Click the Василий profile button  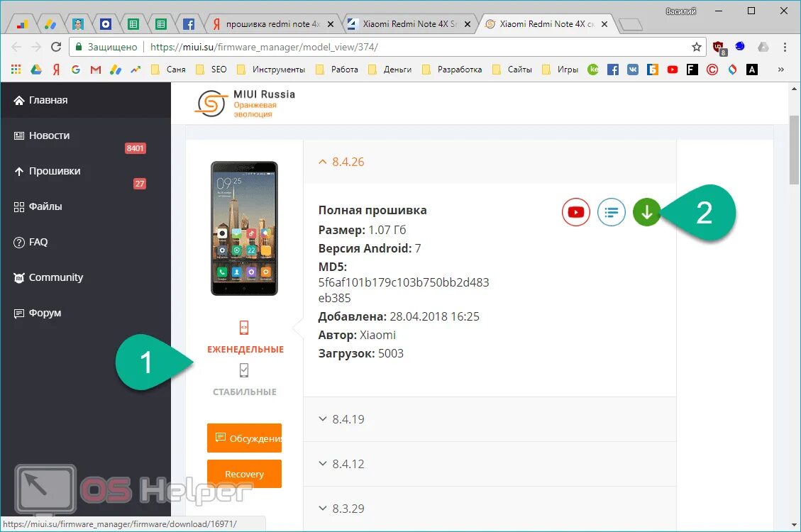point(680,11)
